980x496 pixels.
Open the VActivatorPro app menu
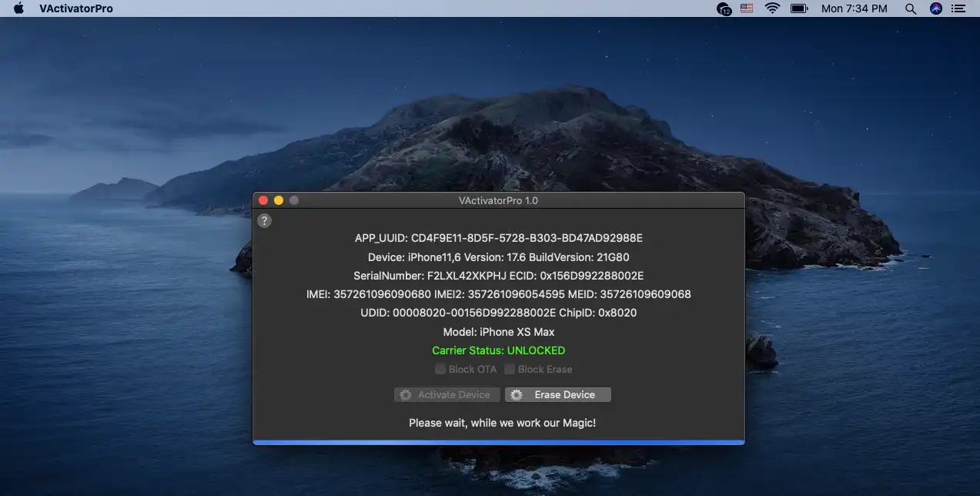(76, 8)
